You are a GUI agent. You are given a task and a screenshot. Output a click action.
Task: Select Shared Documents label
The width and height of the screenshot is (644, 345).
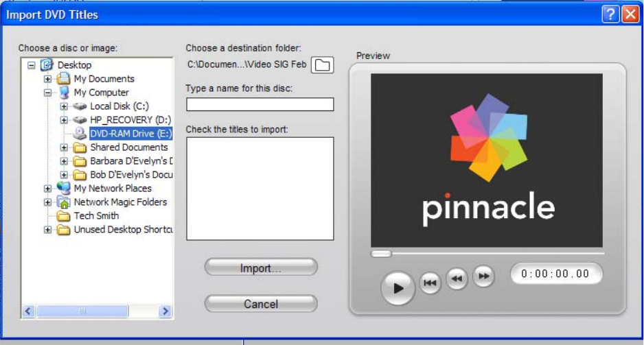tap(129, 147)
